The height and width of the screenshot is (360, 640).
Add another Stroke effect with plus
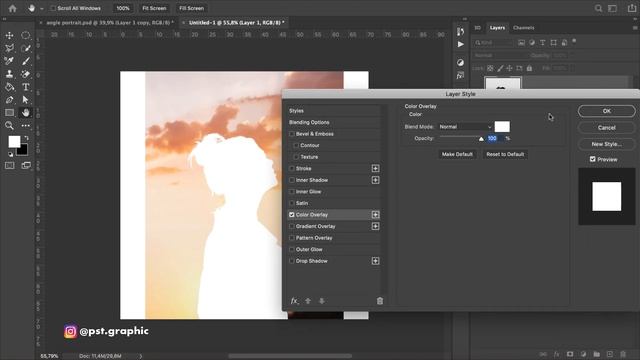(x=375, y=169)
